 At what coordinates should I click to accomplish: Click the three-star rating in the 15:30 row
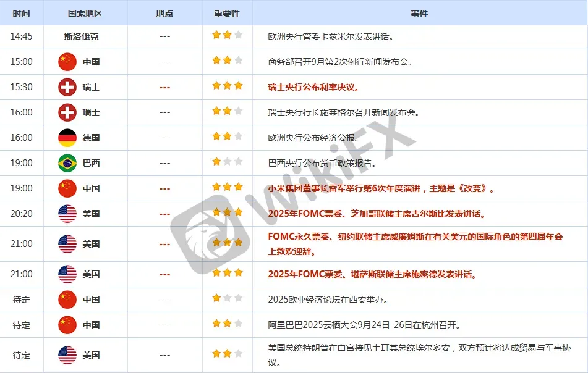[x=228, y=86]
